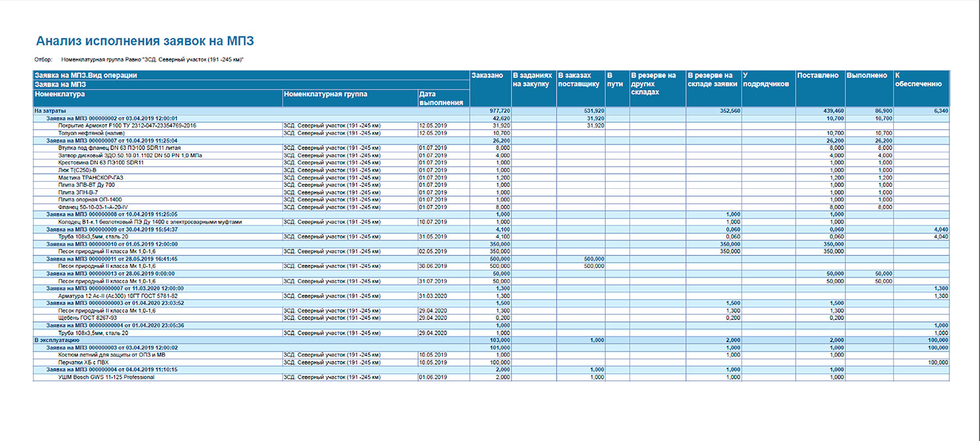
Task: Select the 'Заказано' column header
Action: [x=487, y=76]
